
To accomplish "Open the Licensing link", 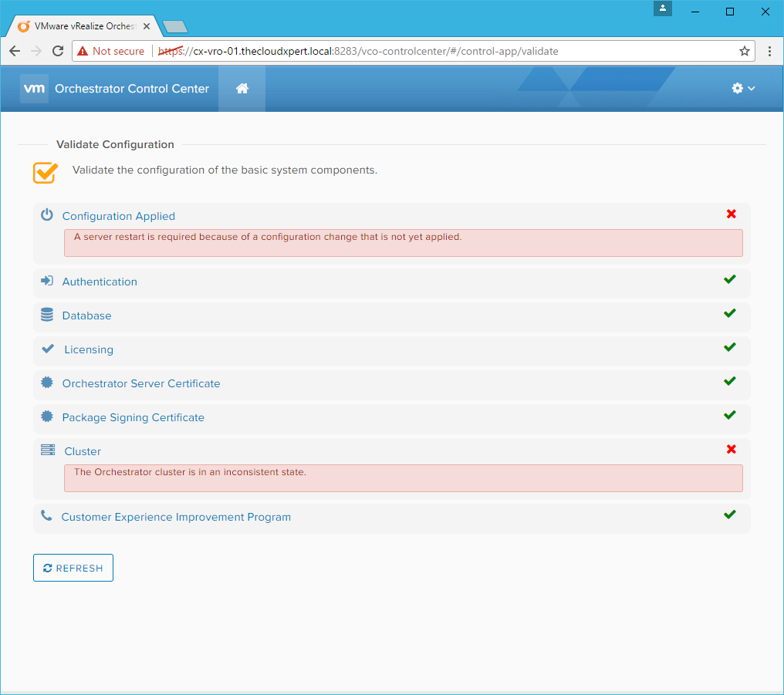I will 89,349.
